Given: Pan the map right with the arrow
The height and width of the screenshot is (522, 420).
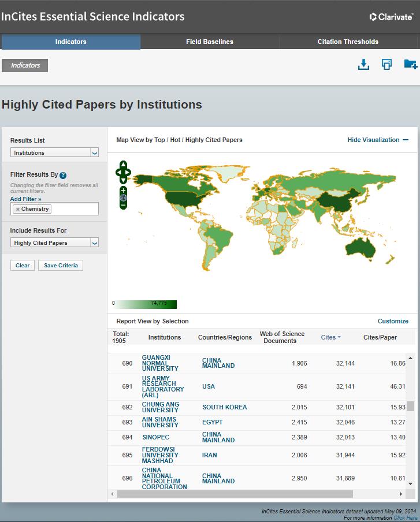Looking at the screenshot, I should 128,173.
